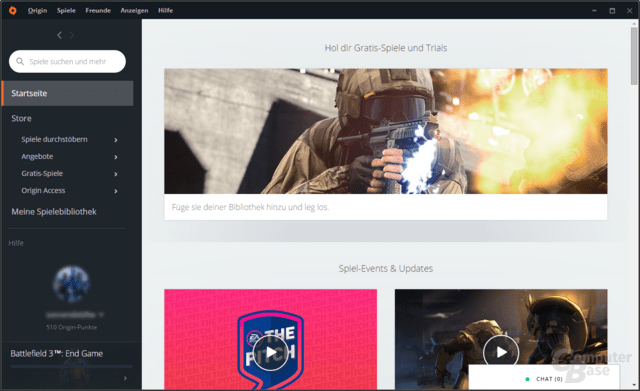640x391 pixels.
Task: Play the Star Wars droid video
Action: click(501, 352)
